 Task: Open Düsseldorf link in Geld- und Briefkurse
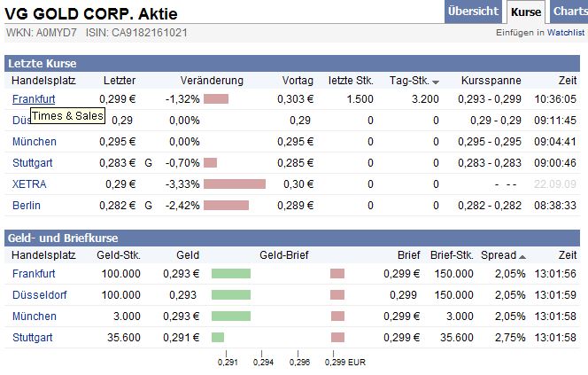tap(40, 294)
